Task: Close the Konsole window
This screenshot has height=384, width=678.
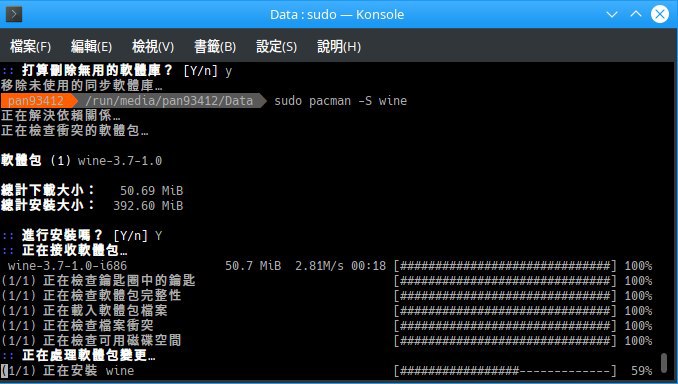Action: coord(660,14)
